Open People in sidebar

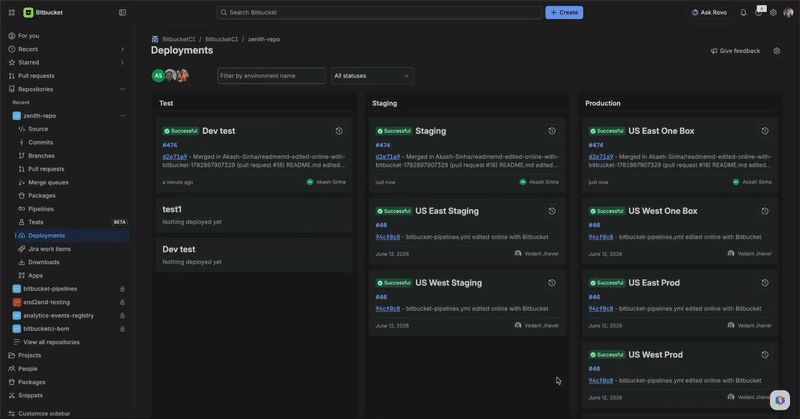pyautogui.click(x=28, y=368)
